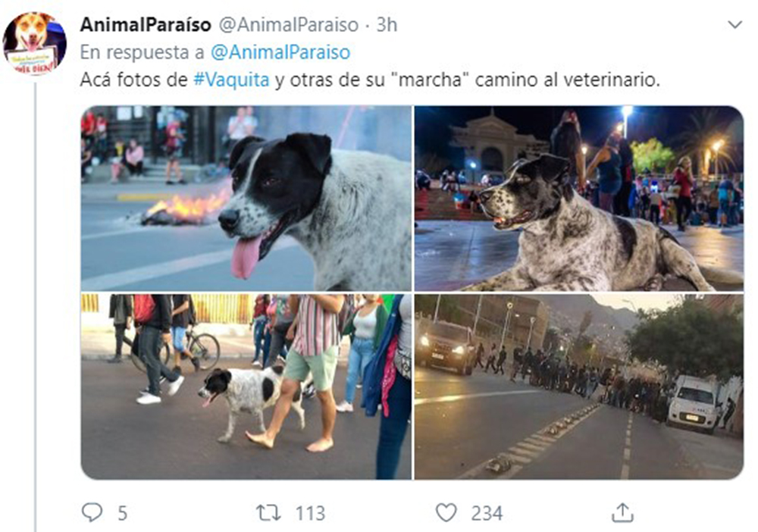The image size is (758, 532).
Task: Click the AnimalParaíso display name
Action: [x=146, y=25]
